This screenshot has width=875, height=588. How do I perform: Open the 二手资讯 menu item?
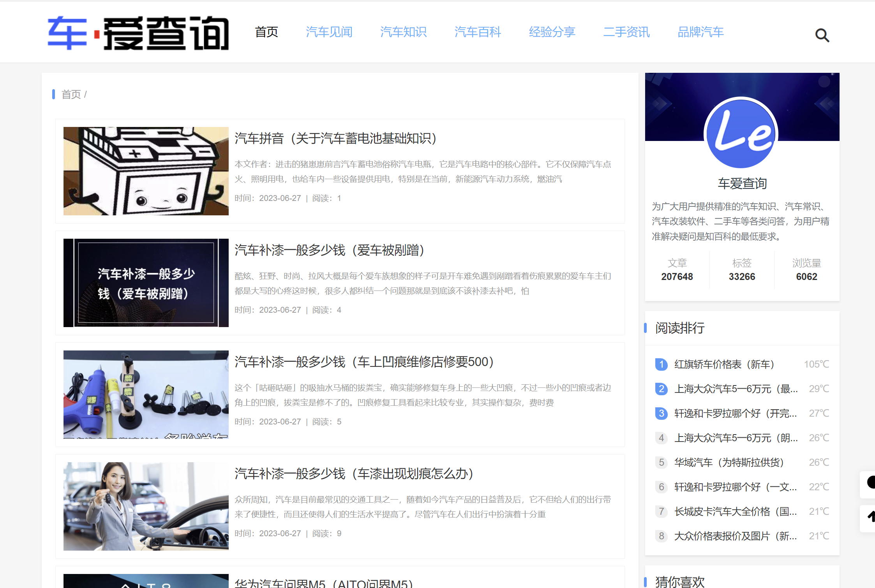coord(626,32)
